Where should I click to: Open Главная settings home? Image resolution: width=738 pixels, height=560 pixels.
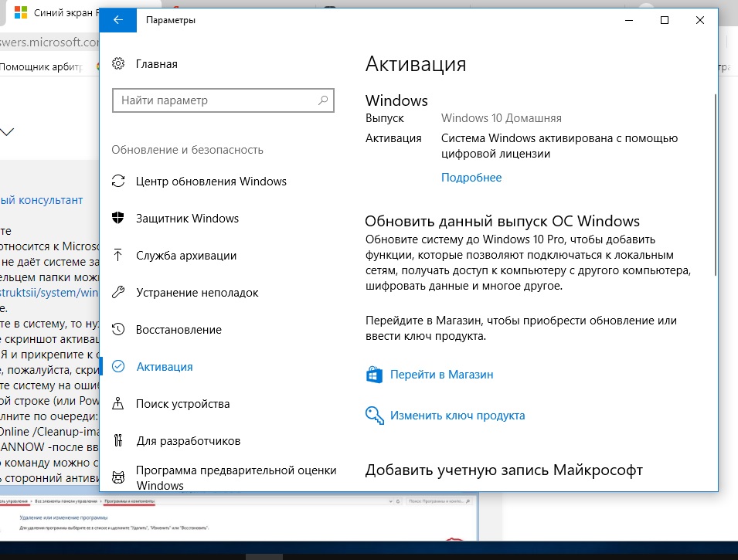click(x=157, y=64)
